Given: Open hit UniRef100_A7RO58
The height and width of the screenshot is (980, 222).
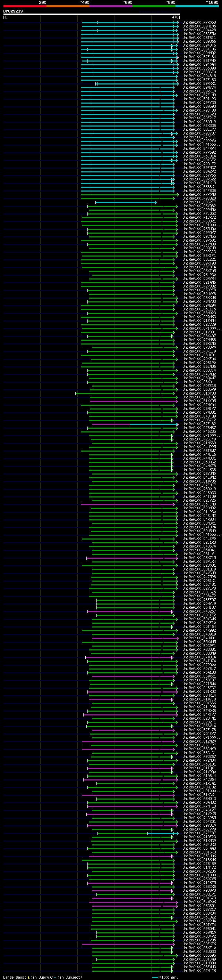Looking at the screenshot, I should tap(199, 23).
